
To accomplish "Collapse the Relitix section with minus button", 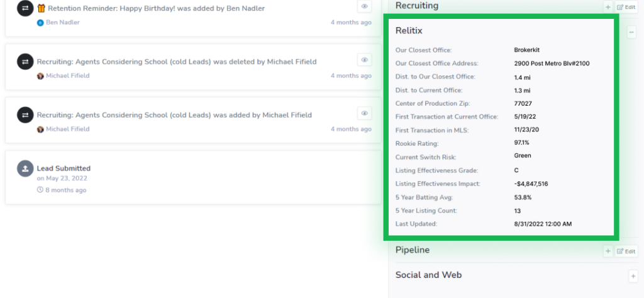I will 631,31.
